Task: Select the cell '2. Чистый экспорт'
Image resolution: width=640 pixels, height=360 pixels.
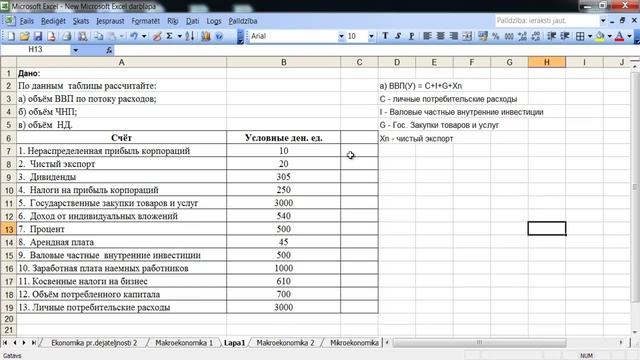Action: (x=122, y=164)
